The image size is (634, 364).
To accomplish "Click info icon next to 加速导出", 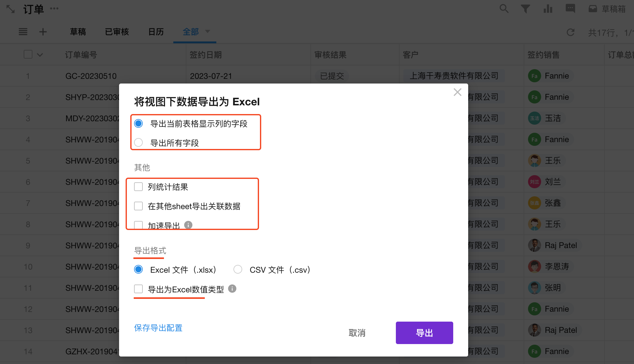I will [x=188, y=225].
